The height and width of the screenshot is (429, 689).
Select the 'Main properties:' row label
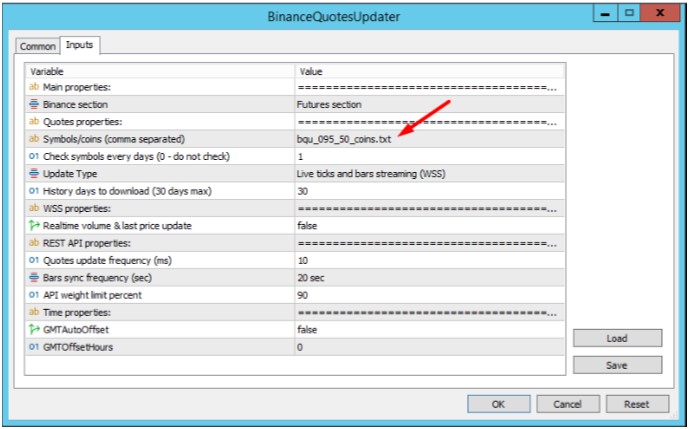click(x=77, y=87)
